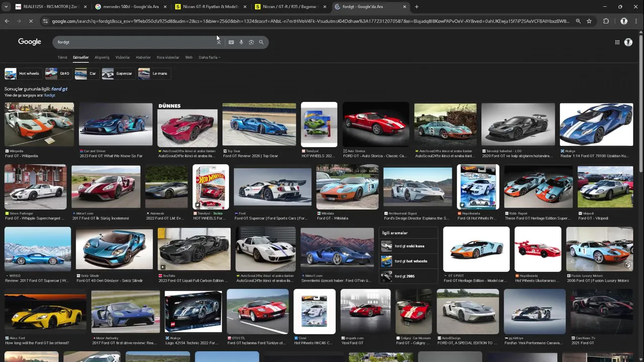Close the mersedes 500sl tab
The width and height of the screenshot is (644, 362).
coord(165,7)
